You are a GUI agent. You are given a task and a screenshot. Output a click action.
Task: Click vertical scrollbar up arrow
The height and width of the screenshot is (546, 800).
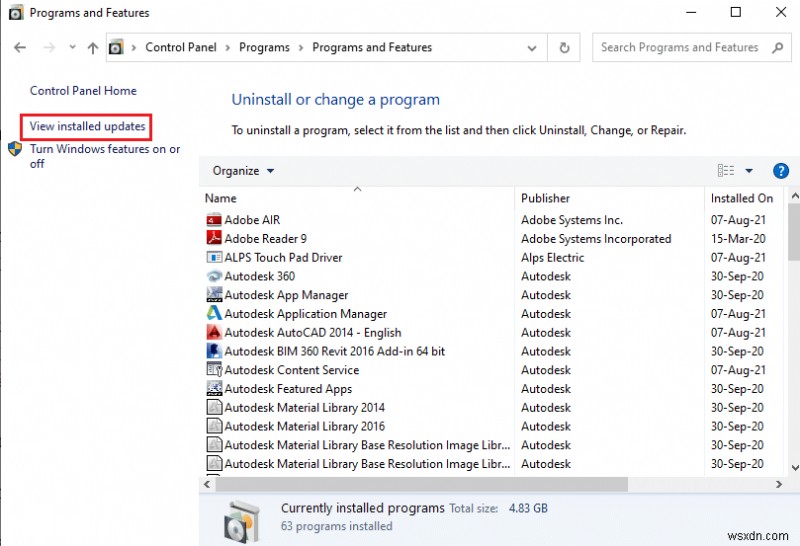[794, 195]
